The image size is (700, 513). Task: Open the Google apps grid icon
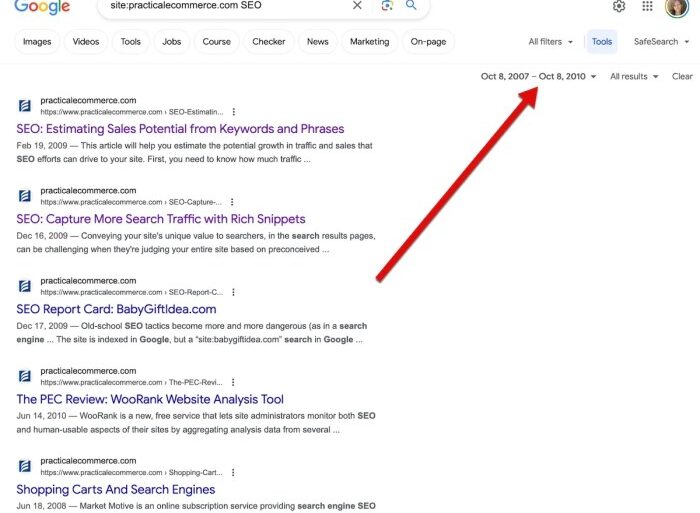647,6
